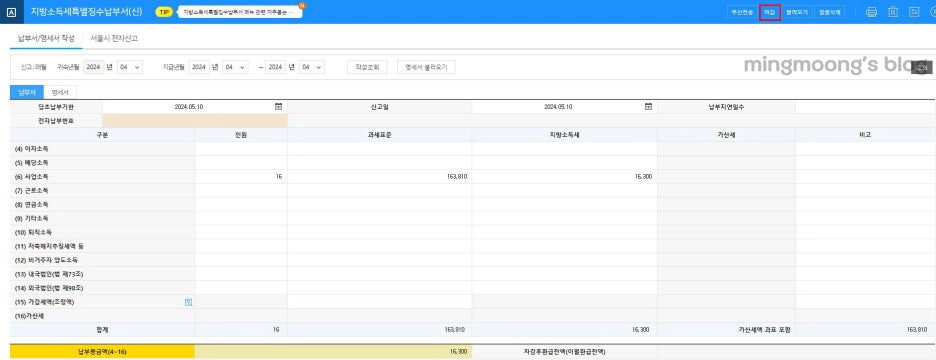Click the 지방소득세 column header

564,135
